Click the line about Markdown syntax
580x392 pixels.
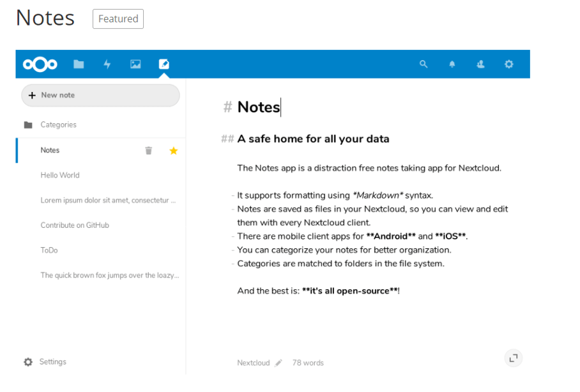tap(335, 195)
